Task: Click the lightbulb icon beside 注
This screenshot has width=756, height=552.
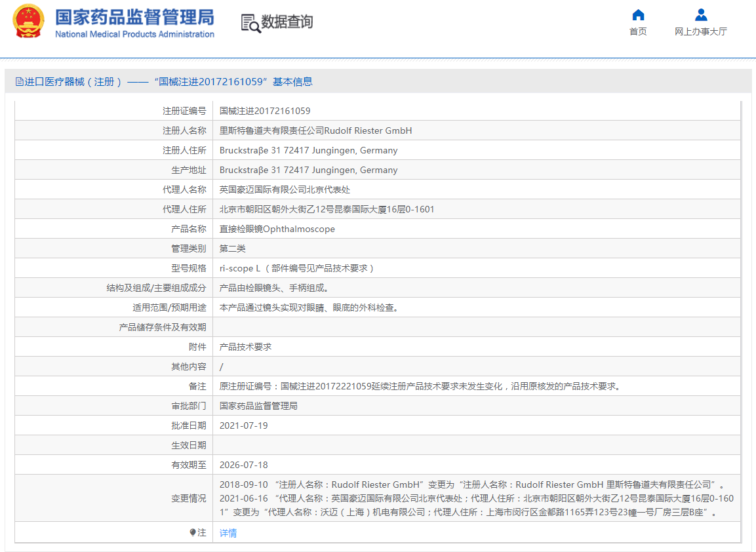Action: click(x=193, y=533)
